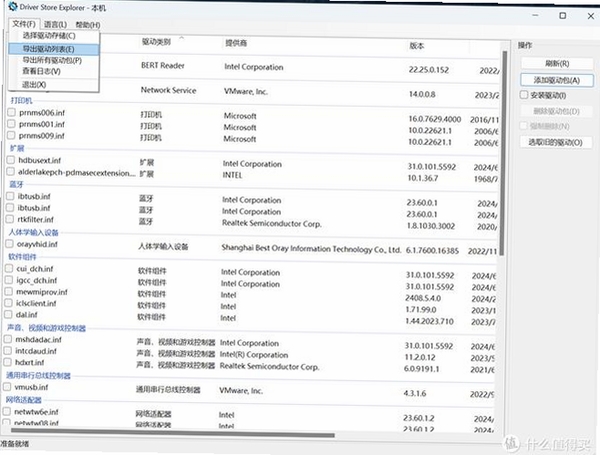
Task: Choose 选择驱动存储(C) from the menu
Action: pos(49,36)
